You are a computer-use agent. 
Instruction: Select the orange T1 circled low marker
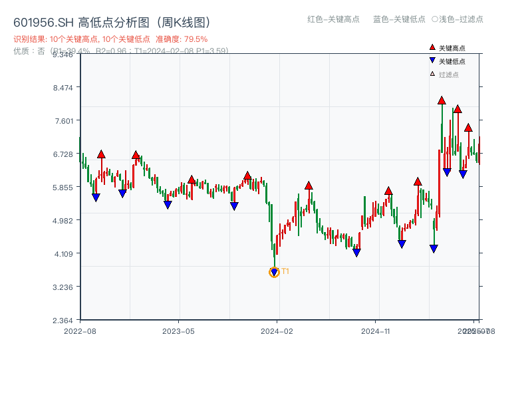[x=274, y=272]
